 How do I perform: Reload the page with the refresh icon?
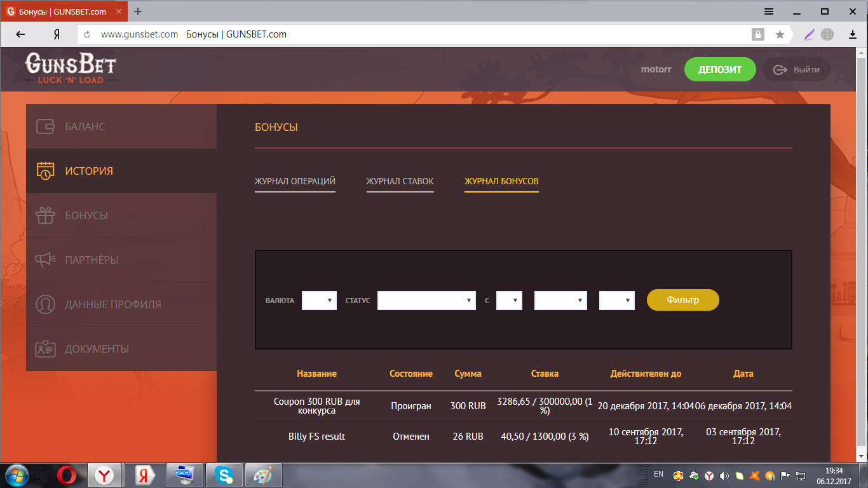[87, 34]
